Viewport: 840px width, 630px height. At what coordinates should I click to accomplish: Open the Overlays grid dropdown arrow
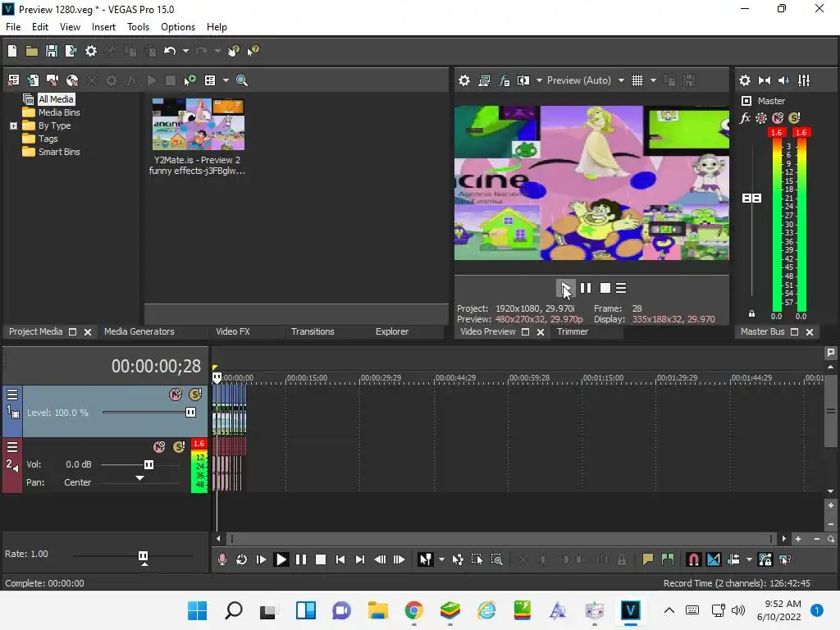tap(653, 80)
